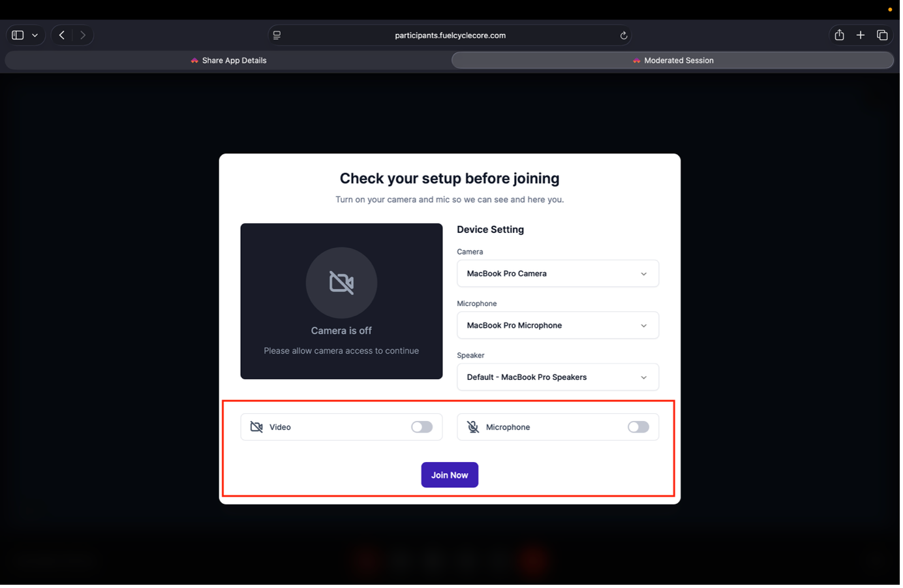The width and height of the screenshot is (903, 588).
Task: Enable the Video toggle switch
Action: tap(421, 427)
